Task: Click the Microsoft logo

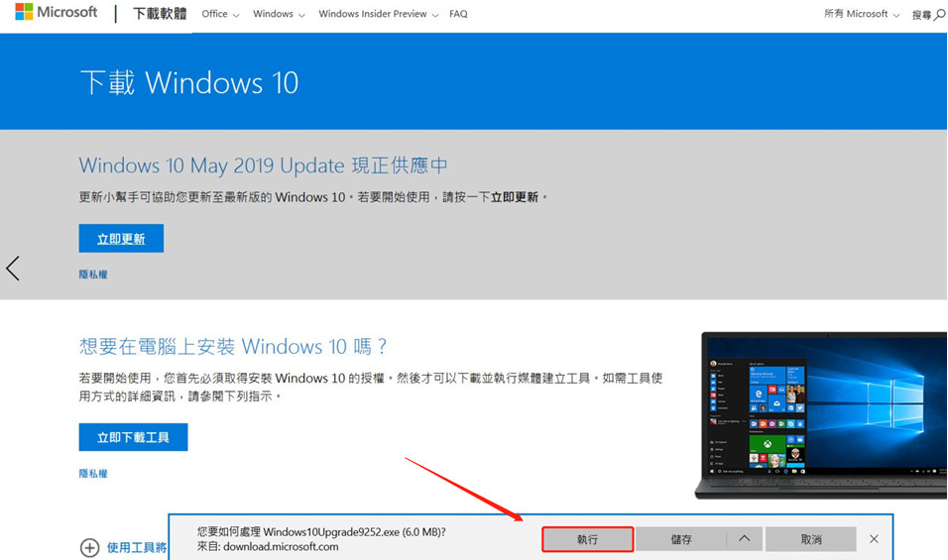Action: click(57, 12)
